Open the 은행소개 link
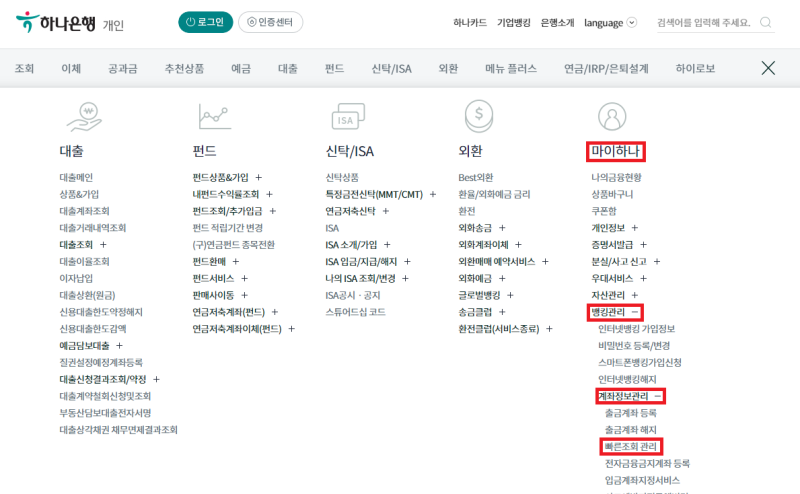 click(557, 22)
